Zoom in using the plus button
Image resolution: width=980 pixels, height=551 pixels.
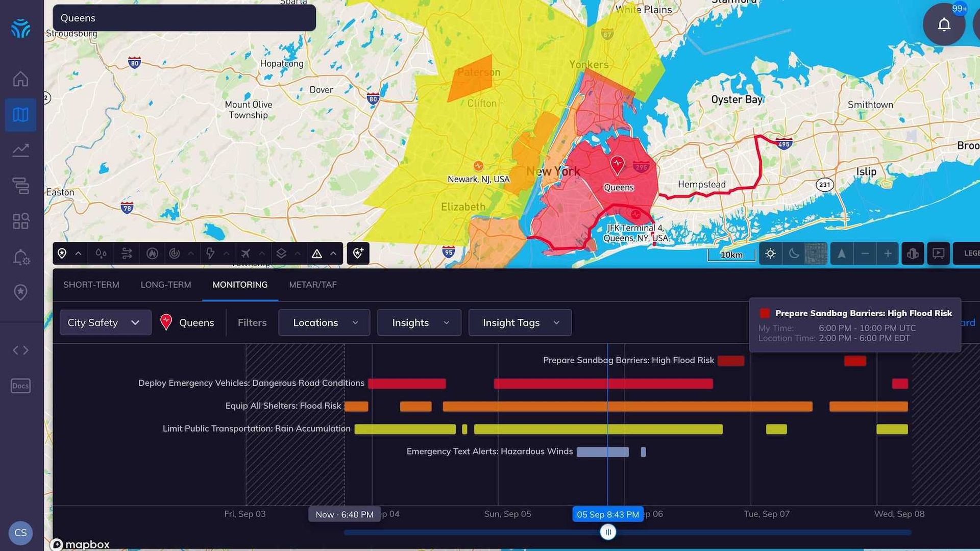(888, 254)
